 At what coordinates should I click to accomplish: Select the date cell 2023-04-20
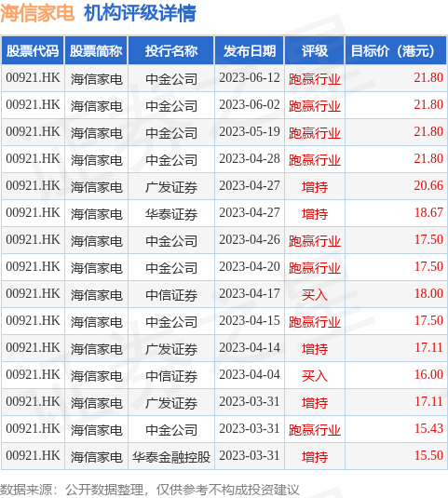[x=250, y=267]
